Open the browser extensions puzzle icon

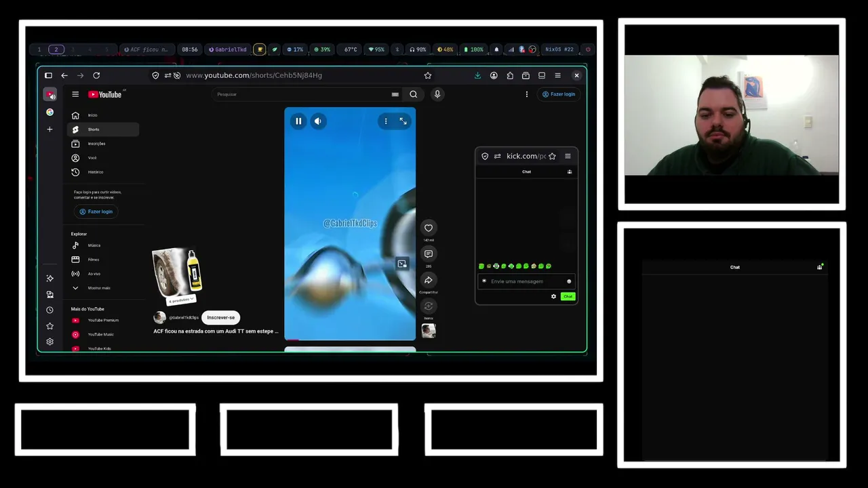(x=510, y=75)
